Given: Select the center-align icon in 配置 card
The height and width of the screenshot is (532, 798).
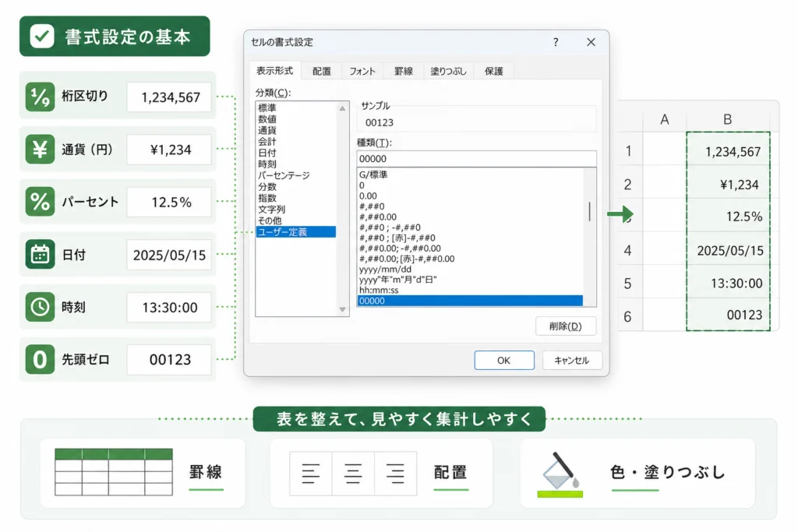Looking at the screenshot, I should point(353,474).
